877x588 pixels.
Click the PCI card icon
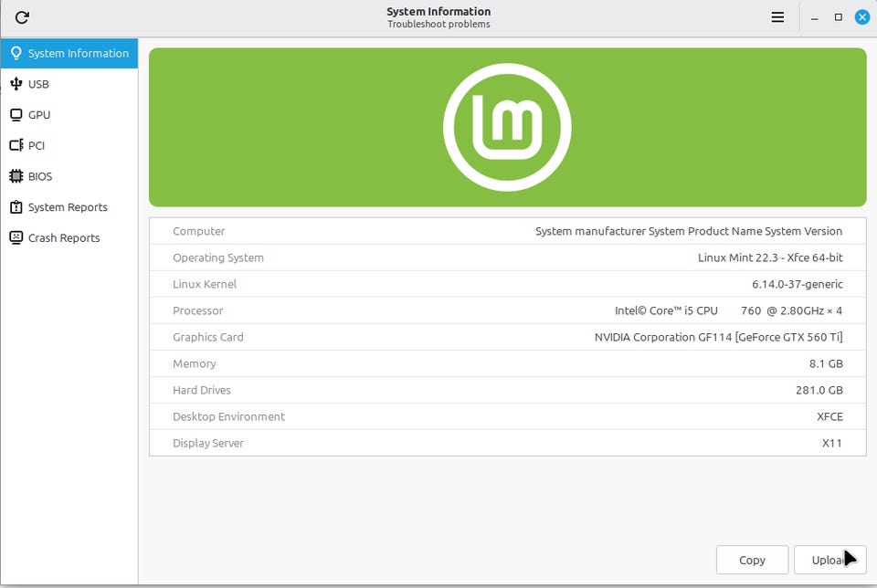16,145
